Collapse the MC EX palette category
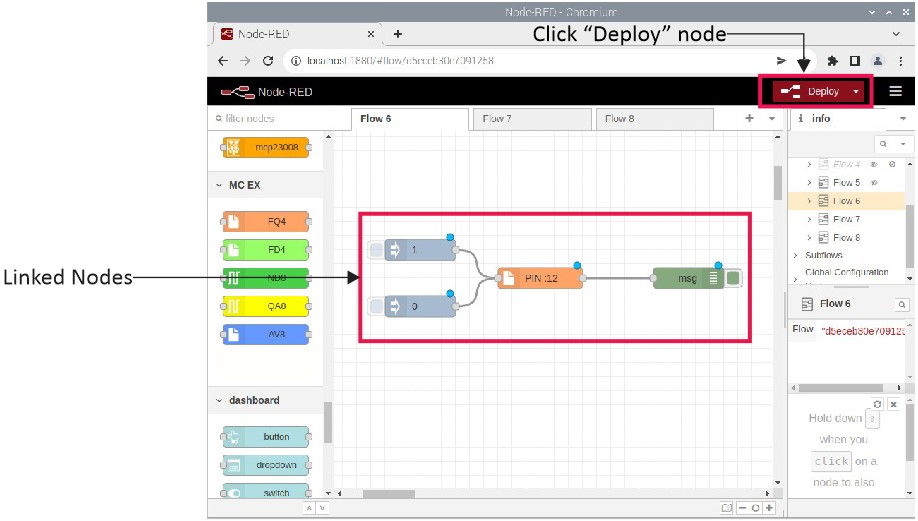The image size is (918, 521). coord(219,185)
